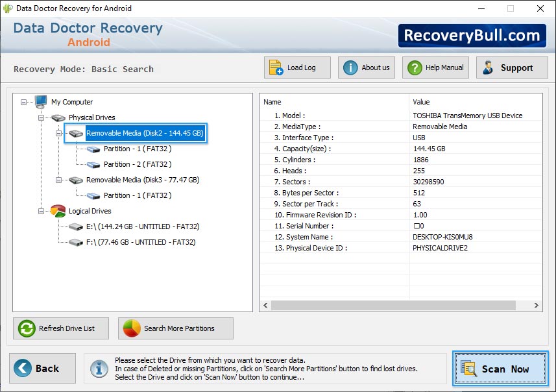Click the Scan Now magnifier icon
The width and height of the screenshot is (556, 392).
click(468, 368)
